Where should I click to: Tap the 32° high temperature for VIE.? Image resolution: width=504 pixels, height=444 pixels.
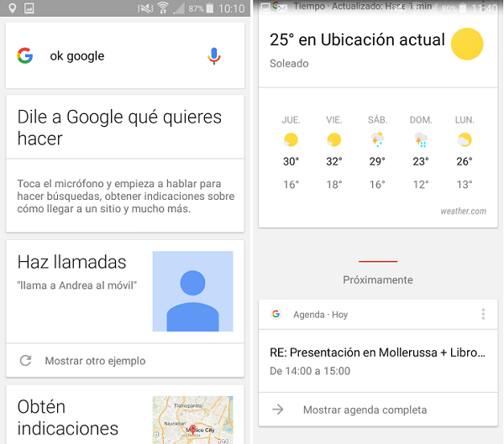tap(334, 161)
